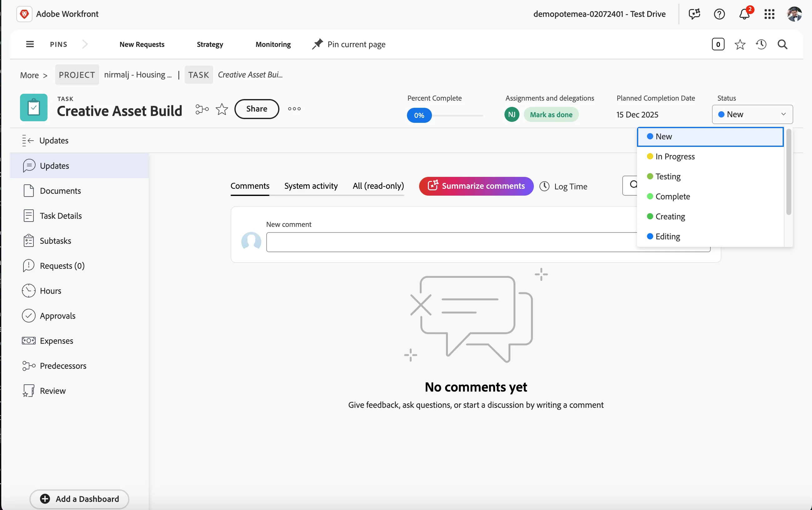Open the apps grid launcher
This screenshot has width=812, height=510.
click(x=769, y=14)
